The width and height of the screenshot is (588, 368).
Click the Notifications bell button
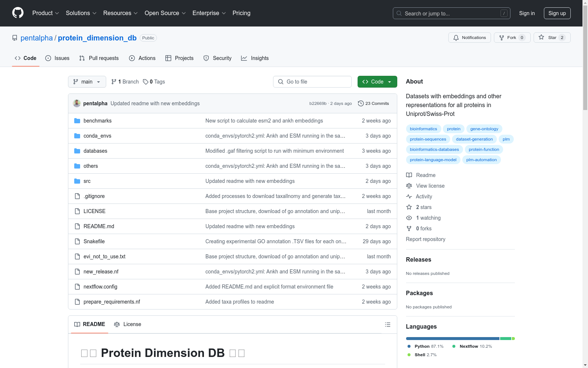click(x=469, y=38)
